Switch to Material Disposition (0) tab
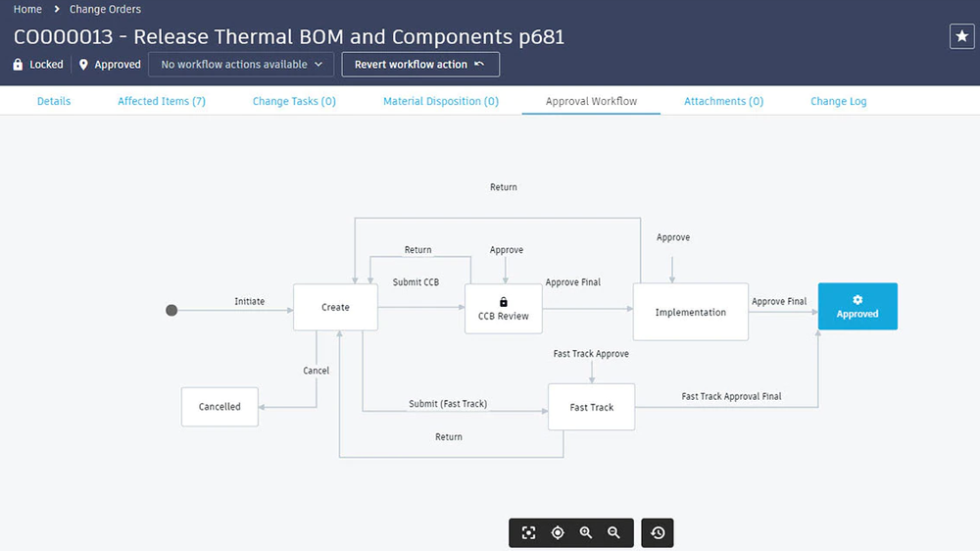Image resolution: width=980 pixels, height=551 pixels. coord(441,101)
